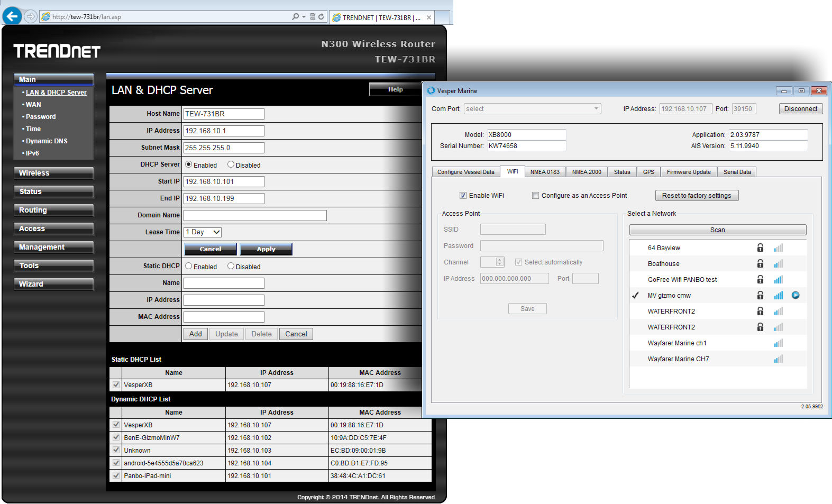Image resolution: width=832 pixels, height=504 pixels.
Task: Click the Domain Name input field
Action: point(255,215)
